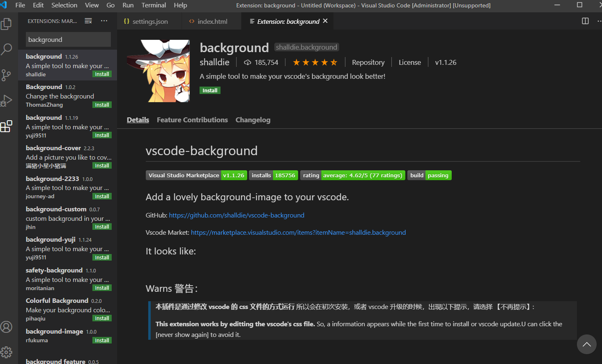Click the shalldie.background identifier label
This screenshot has height=364, width=602.
[x=306, y=47]
